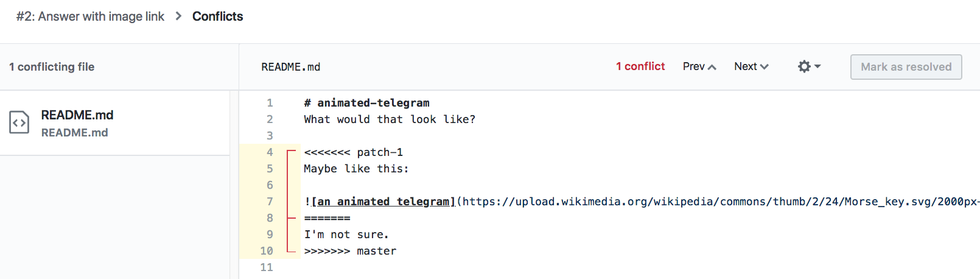Place cursor on the '=======' separator line

(327, 218)
